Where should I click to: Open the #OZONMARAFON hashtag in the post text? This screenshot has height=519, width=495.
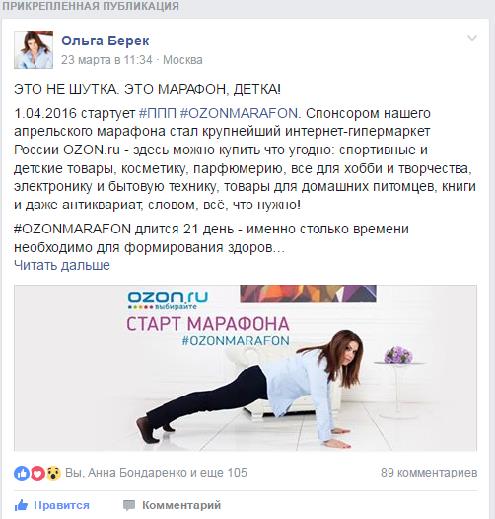pos(239,113)
